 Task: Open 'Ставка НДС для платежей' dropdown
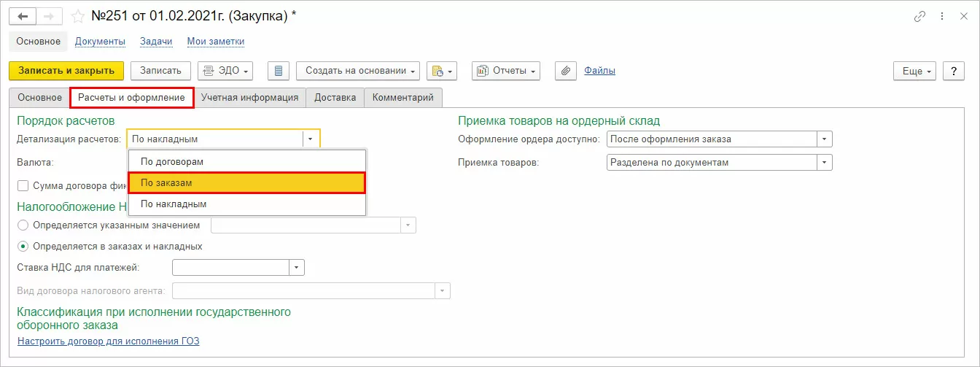[x=296, y=268]
